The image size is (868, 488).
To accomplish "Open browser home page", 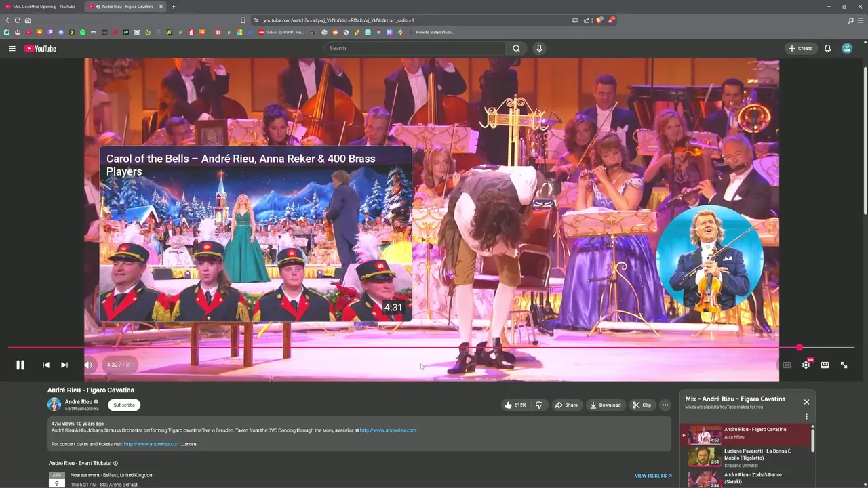I will click(28, 20).
